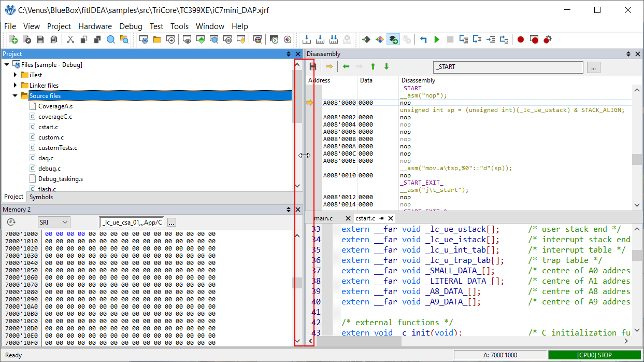Collapse the Source files folder
This screenshot has height=362, width=644.
(x=16, y=96)
